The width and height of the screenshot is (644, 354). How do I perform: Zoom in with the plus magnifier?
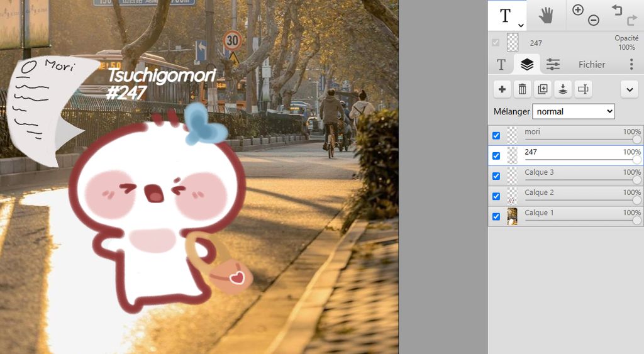point(578,10)
